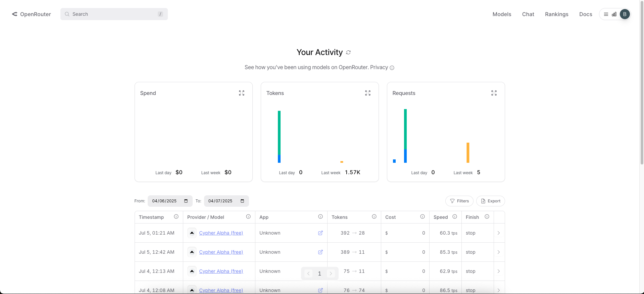Expand the Requests chart
644x294 pixels.
(494, 93)
